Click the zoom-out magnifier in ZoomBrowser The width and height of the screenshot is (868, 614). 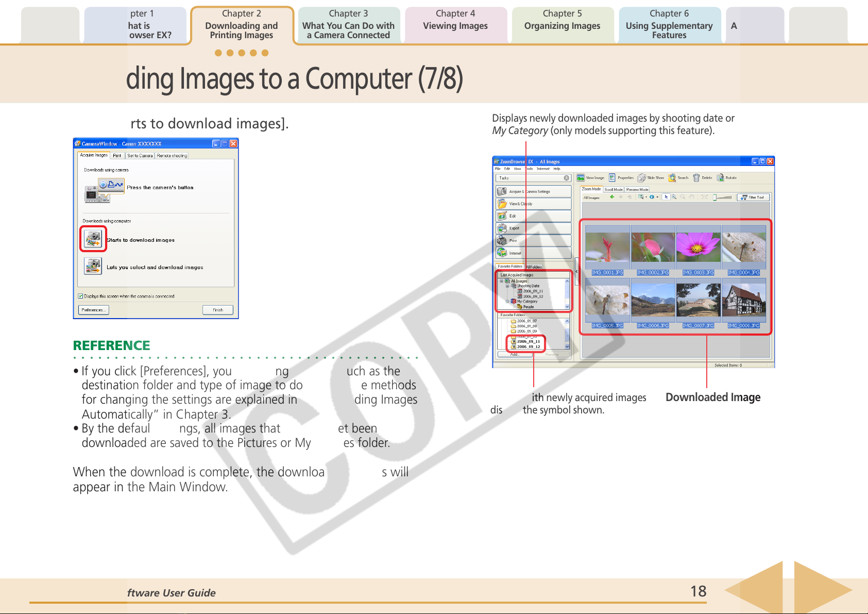tap(683, 197)
